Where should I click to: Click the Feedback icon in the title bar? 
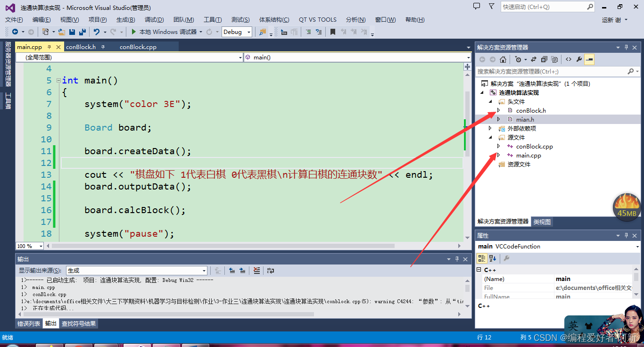477,7
